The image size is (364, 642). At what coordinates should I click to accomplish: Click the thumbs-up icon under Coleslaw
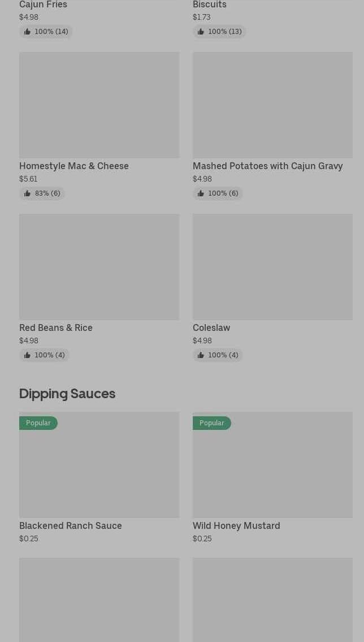pyautogui.click(x=201, y=355)
